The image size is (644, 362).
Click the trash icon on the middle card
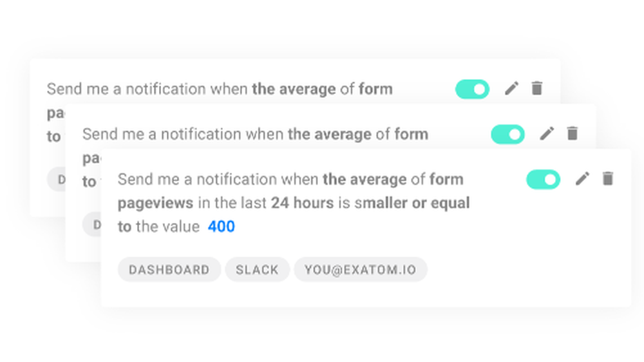pos(572,133)
